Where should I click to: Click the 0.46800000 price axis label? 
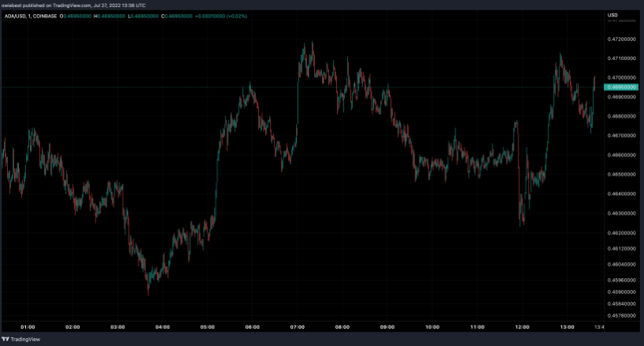click(x=621, y=116)
